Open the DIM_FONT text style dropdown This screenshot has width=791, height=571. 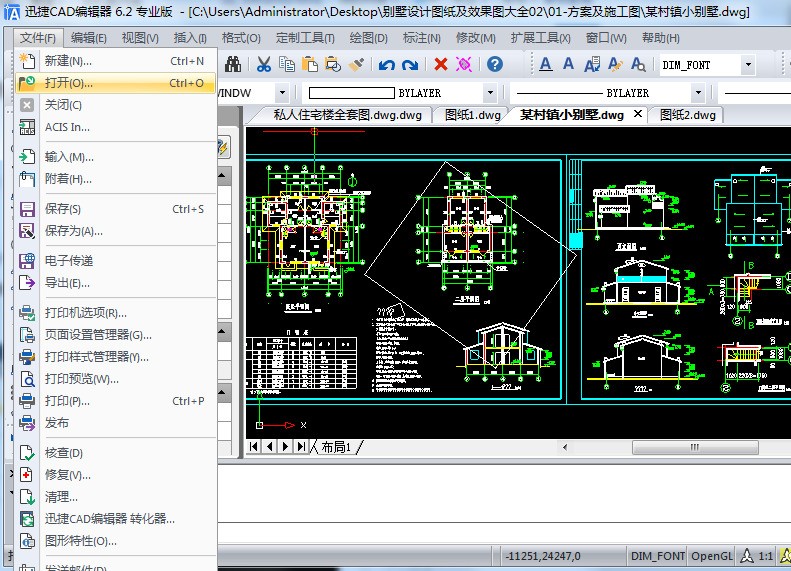pyautogui.click(x=748, y=65)
